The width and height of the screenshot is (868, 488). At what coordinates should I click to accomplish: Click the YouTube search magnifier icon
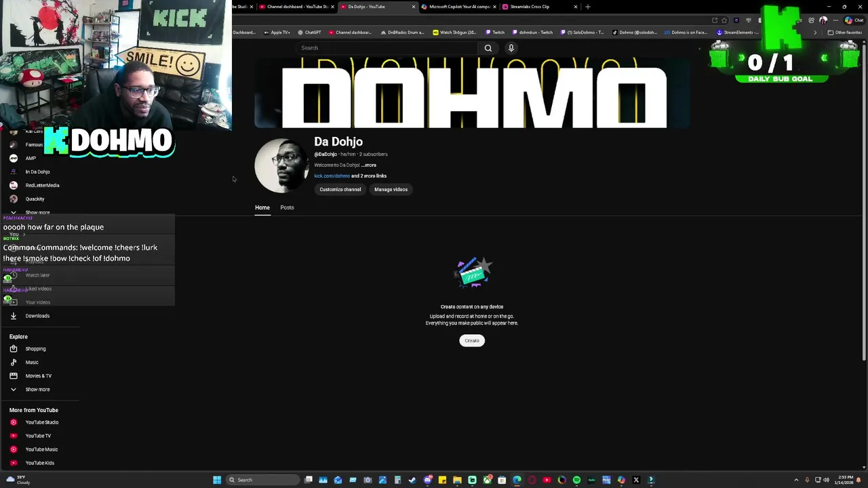pos(488,48)
